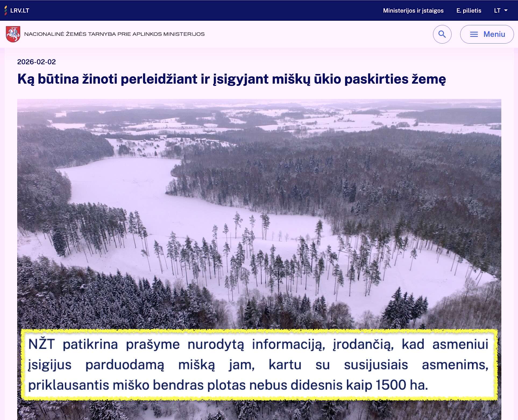Click the word 'informaciją' in the caption

[x=288, y=344]
